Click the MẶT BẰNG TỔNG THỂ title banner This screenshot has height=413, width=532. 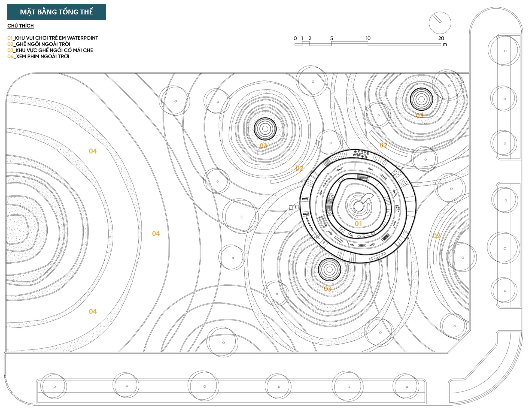click(x=56, y=12)
